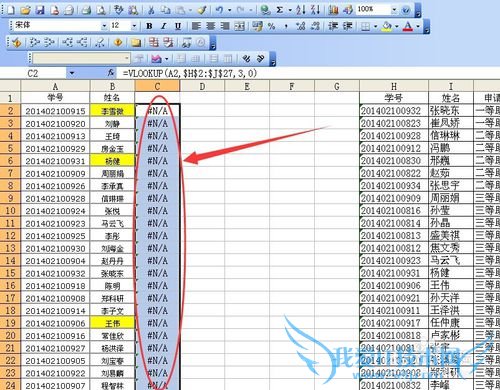Viewport: 500px width, 390px height.
Task: Click the Name Box showing C2
Action: (x=33, y=73)
